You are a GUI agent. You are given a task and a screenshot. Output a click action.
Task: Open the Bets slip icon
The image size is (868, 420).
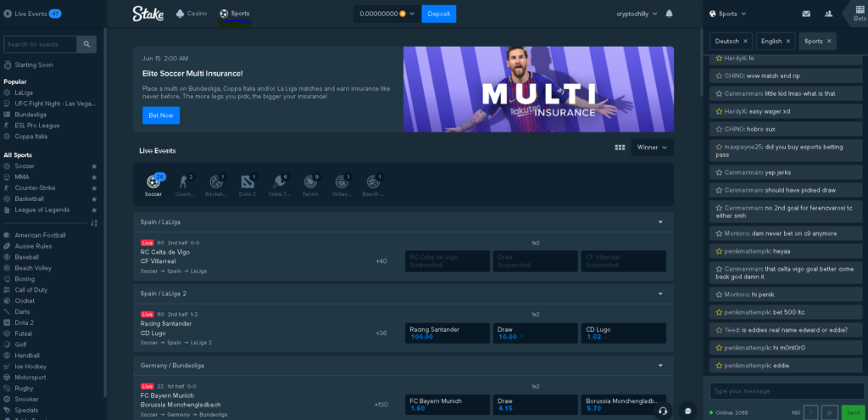click(860, 13)
